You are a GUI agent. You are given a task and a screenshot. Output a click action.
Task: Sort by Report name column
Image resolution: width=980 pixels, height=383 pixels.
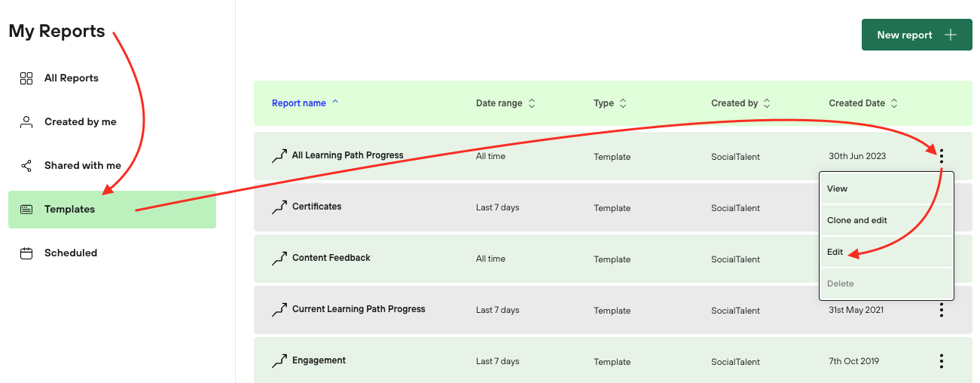coord(299,103)
